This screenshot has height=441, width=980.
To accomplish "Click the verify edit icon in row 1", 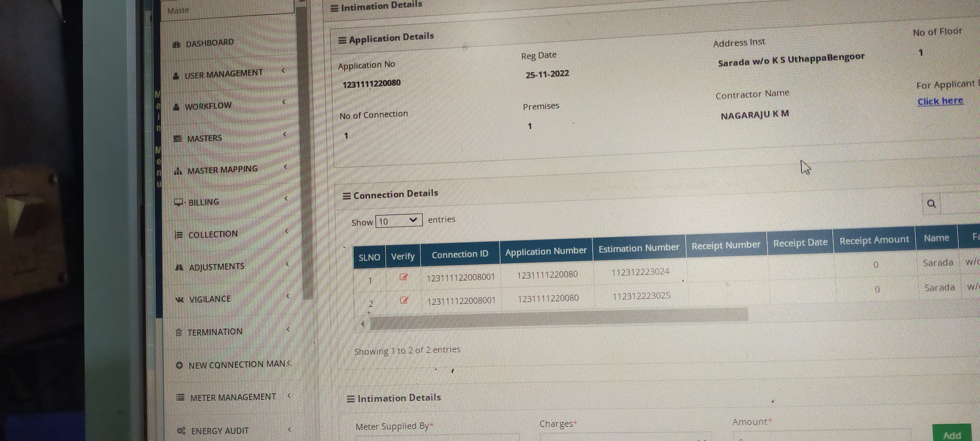I will [404, 277].
